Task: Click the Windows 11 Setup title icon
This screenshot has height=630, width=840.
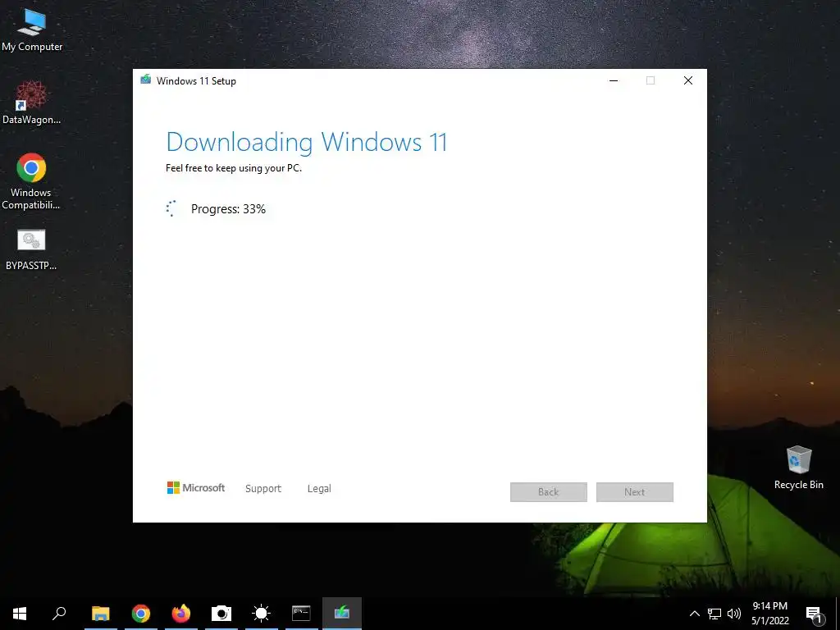Action: click(x=146, y=80)
